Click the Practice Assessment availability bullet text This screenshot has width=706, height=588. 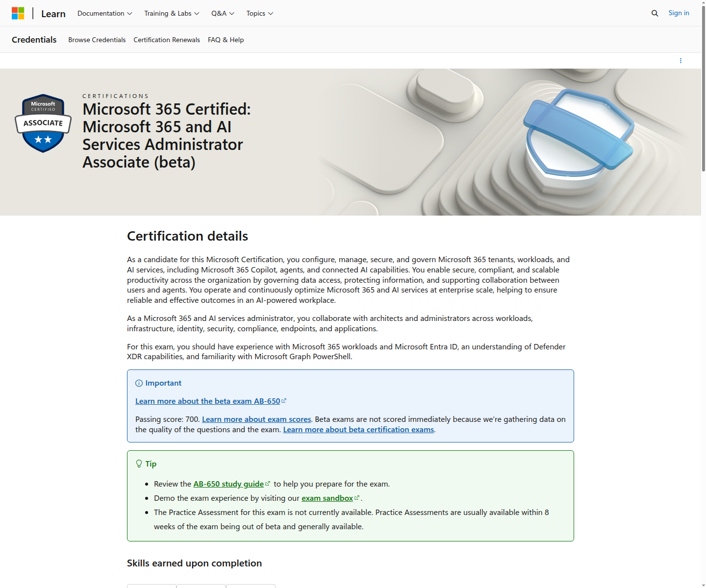(352, 519)
